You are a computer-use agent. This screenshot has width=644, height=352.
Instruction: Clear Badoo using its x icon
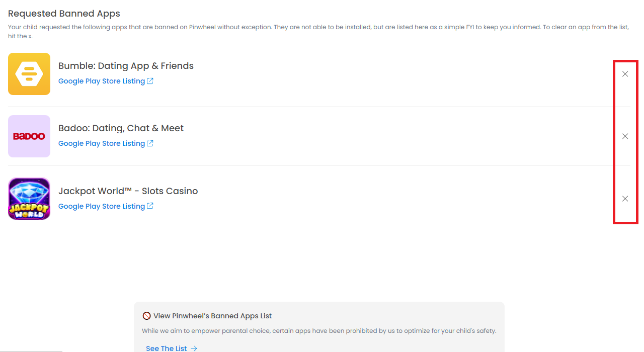[x=625, y=136]
